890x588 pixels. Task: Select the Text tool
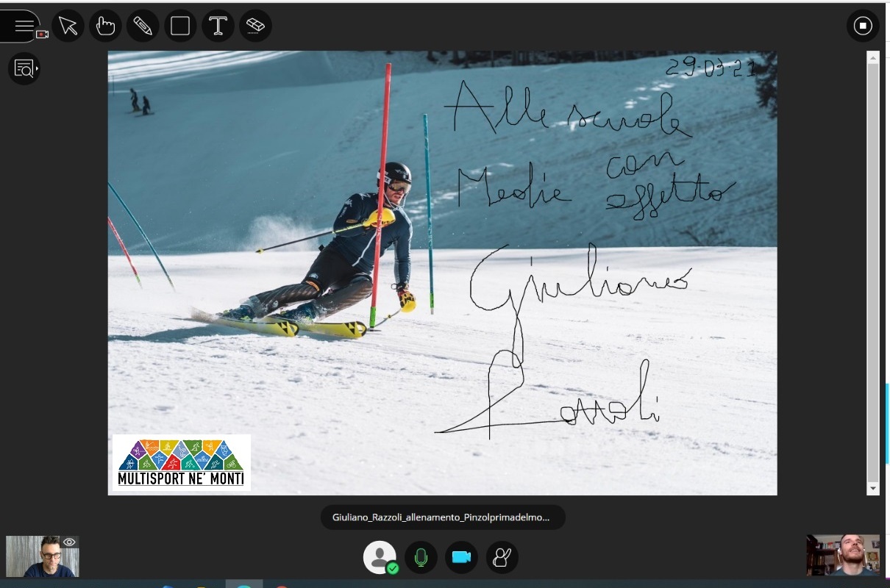click(218, 26)
